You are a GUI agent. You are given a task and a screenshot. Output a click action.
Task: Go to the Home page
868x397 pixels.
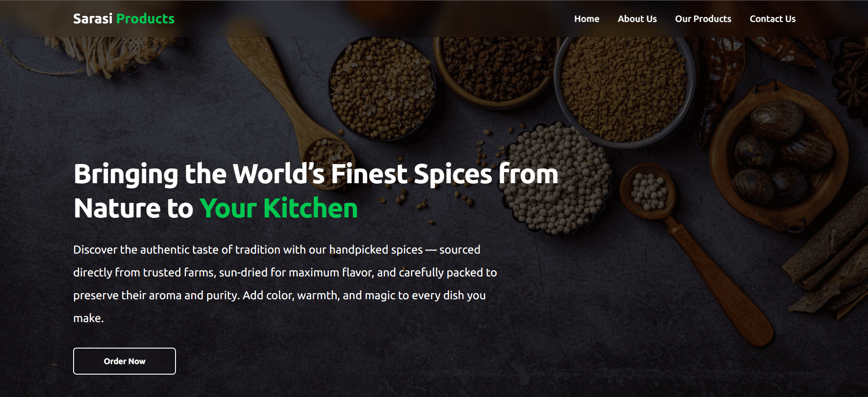click(586, 19)
